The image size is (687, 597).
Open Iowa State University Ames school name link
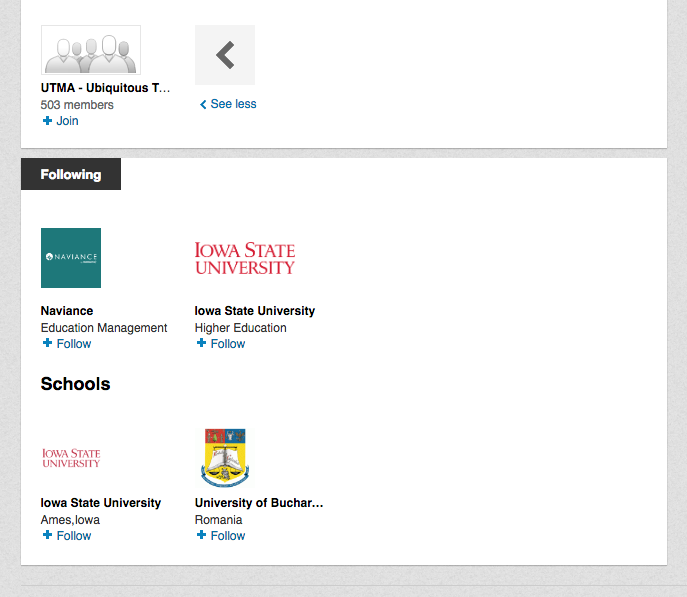pos(101,502)
